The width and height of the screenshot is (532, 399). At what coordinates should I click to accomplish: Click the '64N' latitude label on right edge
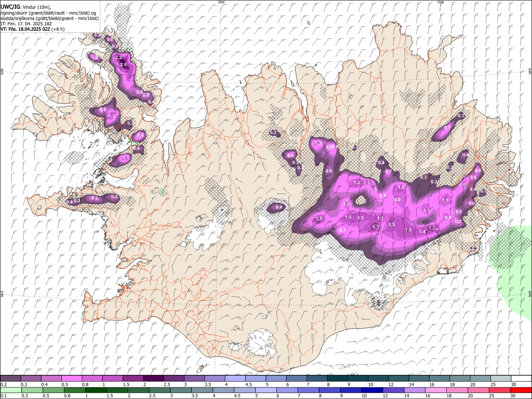(530, 293)
